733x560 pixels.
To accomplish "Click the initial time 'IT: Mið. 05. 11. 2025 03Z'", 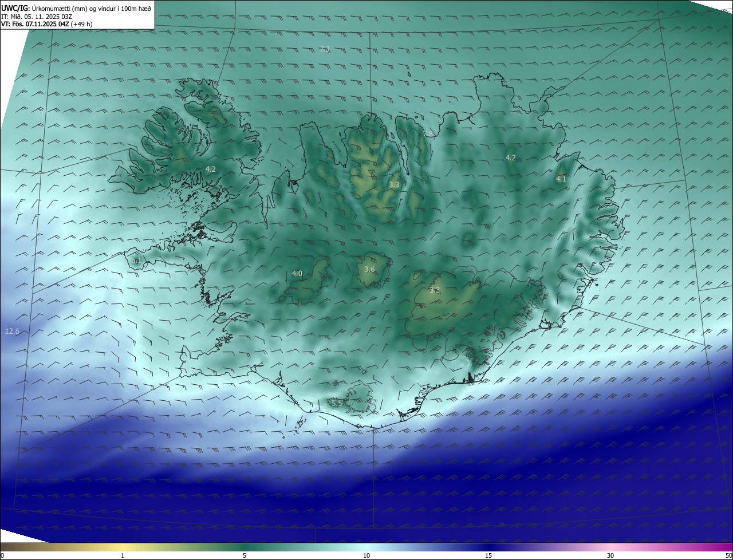I will pos(36,17).
